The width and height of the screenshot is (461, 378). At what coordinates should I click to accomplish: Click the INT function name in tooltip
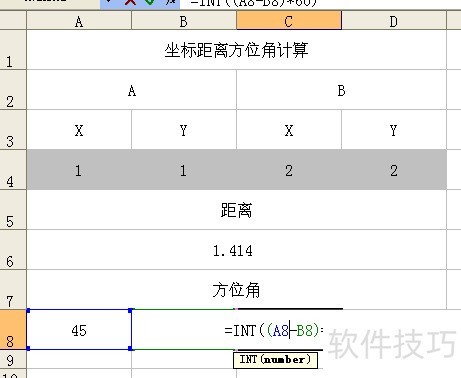[248, 359]
